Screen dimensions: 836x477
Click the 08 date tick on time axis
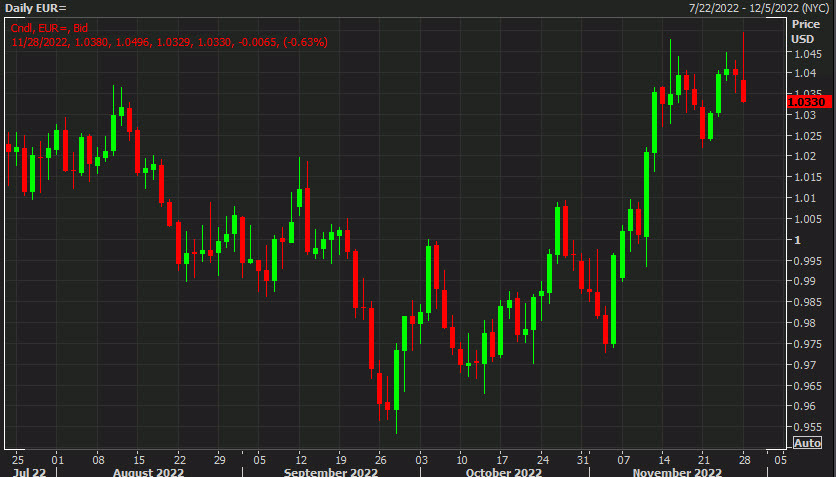click(x=98, y=459)
